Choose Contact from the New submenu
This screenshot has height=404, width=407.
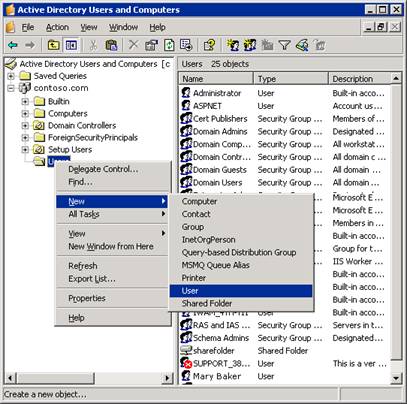click(x=241, y=214)
